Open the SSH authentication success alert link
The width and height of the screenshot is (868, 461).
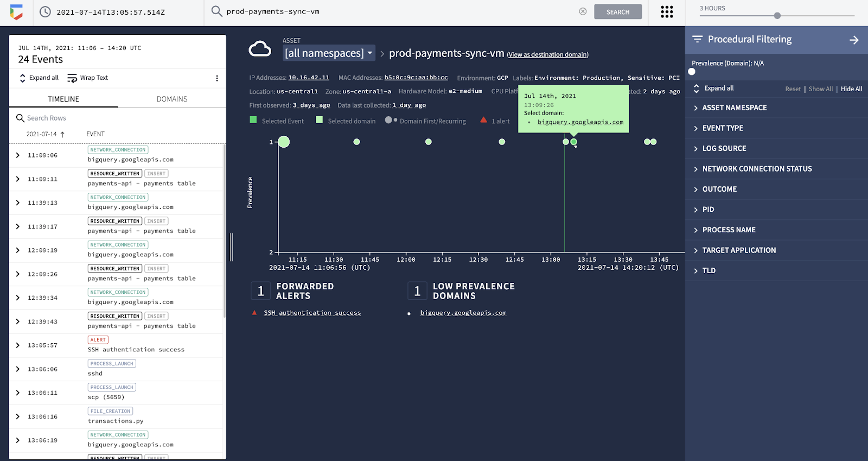[312, 313]
